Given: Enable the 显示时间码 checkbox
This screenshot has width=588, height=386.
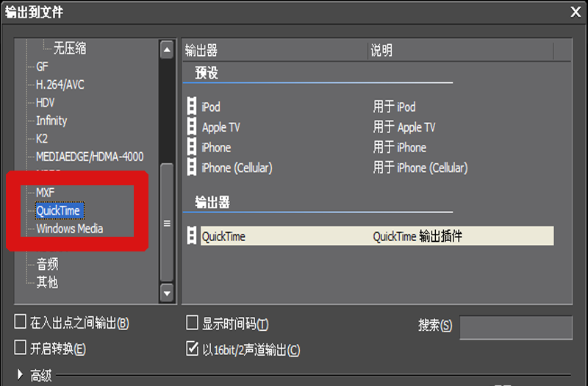Looking at the screenshot, I should (x=193, y=323).
